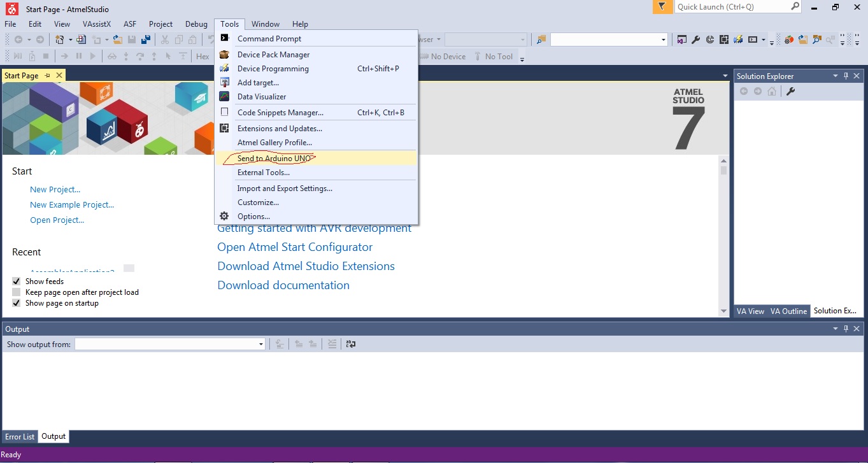Image resolution: width=868 pixels, height=463 pixels.
Task: Click the Find in Files icon
Action: tap(541, 39)
